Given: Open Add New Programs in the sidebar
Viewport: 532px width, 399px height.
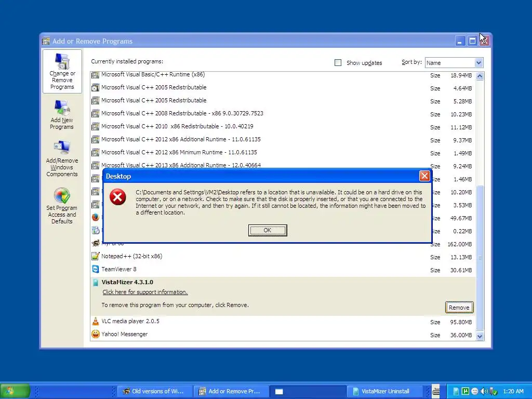Looking at the screenshot, I should pos(62,115).
